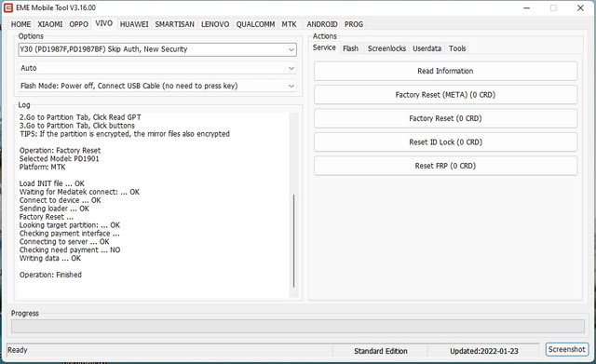Click the 'Platform: MTK' log line
Screen dimensions: 596x364
point(42,168)
